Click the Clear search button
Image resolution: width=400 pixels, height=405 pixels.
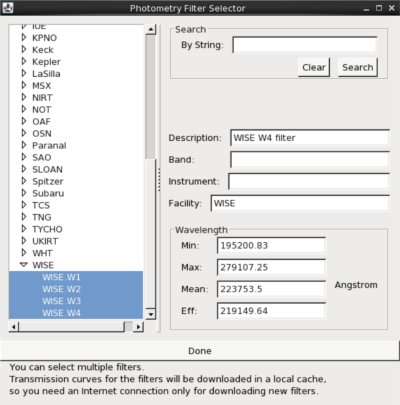point(314,67)
